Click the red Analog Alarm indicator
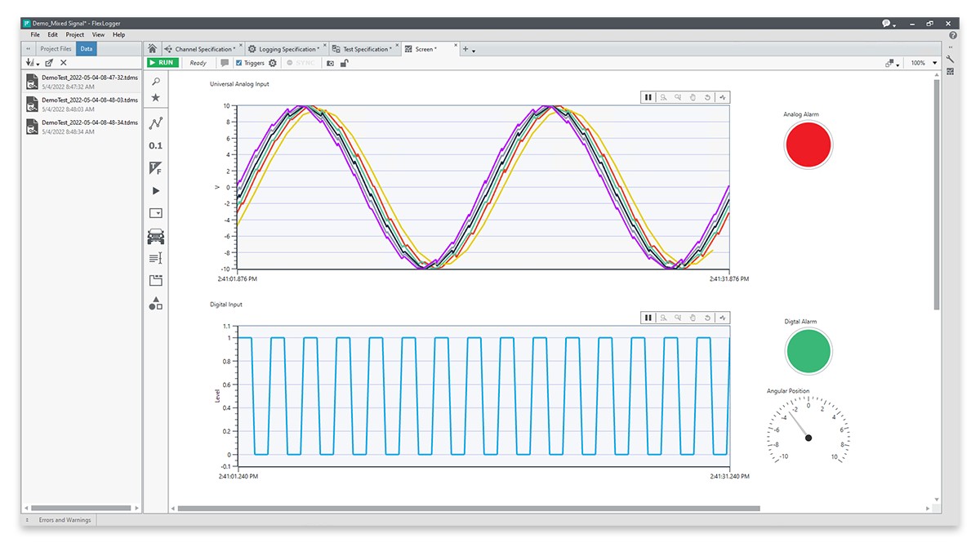The height and width of the screenshot is (543, 980). pos(808,145)
